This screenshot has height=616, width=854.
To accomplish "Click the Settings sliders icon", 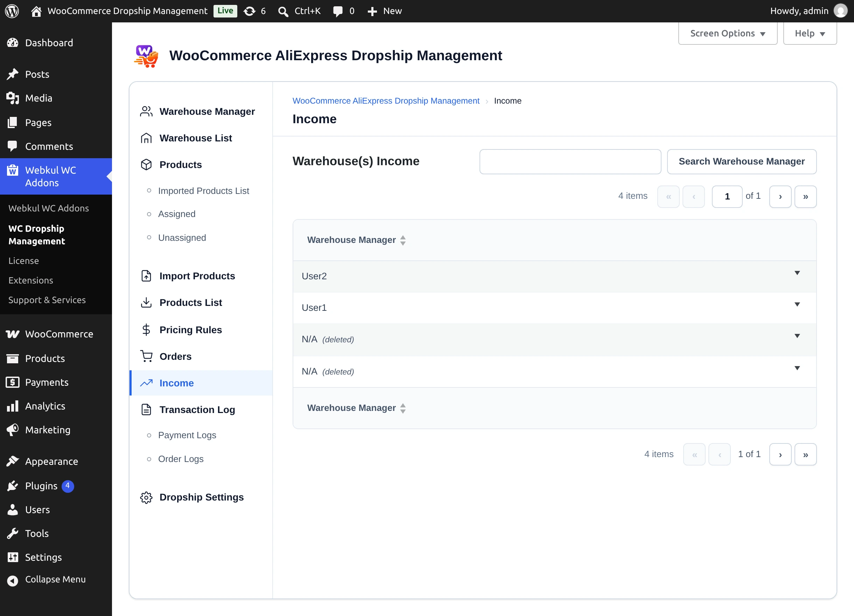I will 13,557.
